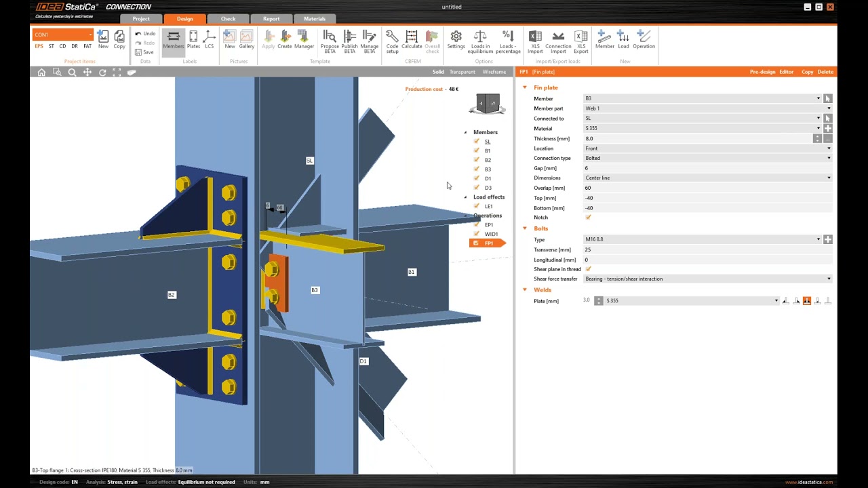The width and height of the screenshot is (868, 488).
Task: Uncheck member B2 visibility in tree
Action: point(476,160)
